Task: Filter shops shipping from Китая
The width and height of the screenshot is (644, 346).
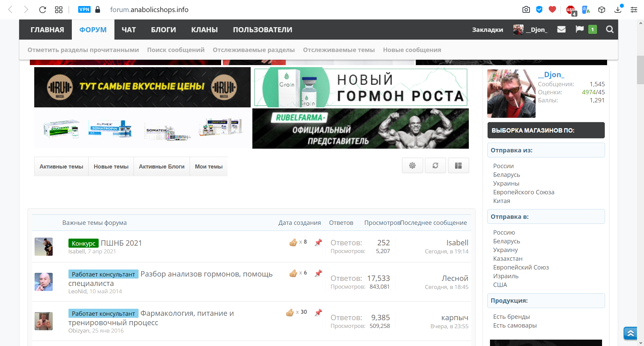Action: coord(501,201)
